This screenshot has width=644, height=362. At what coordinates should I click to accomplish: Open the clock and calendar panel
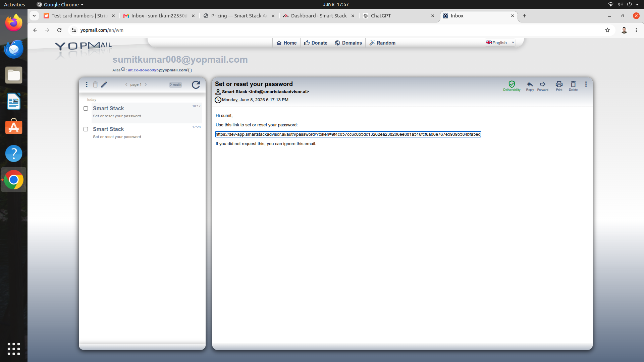click(x=336, y=5)
